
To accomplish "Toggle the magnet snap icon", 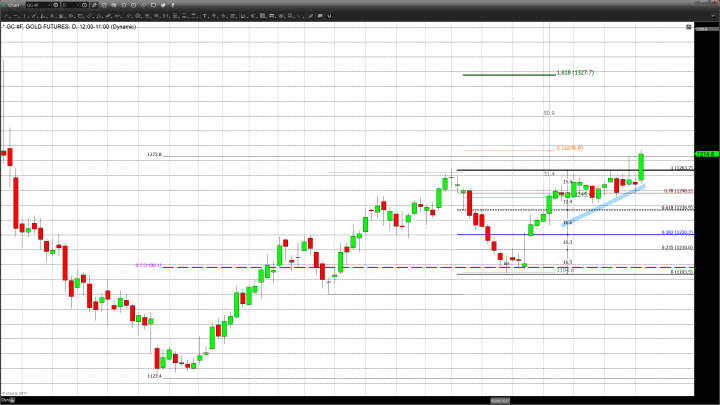I will pyautogui.click(x=329, y=16).
